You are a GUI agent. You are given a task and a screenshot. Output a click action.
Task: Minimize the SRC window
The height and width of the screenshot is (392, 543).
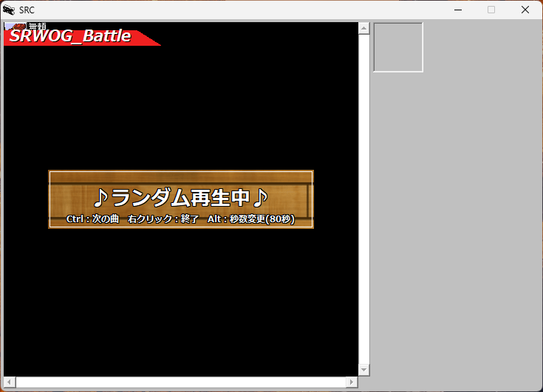(458, 10)
